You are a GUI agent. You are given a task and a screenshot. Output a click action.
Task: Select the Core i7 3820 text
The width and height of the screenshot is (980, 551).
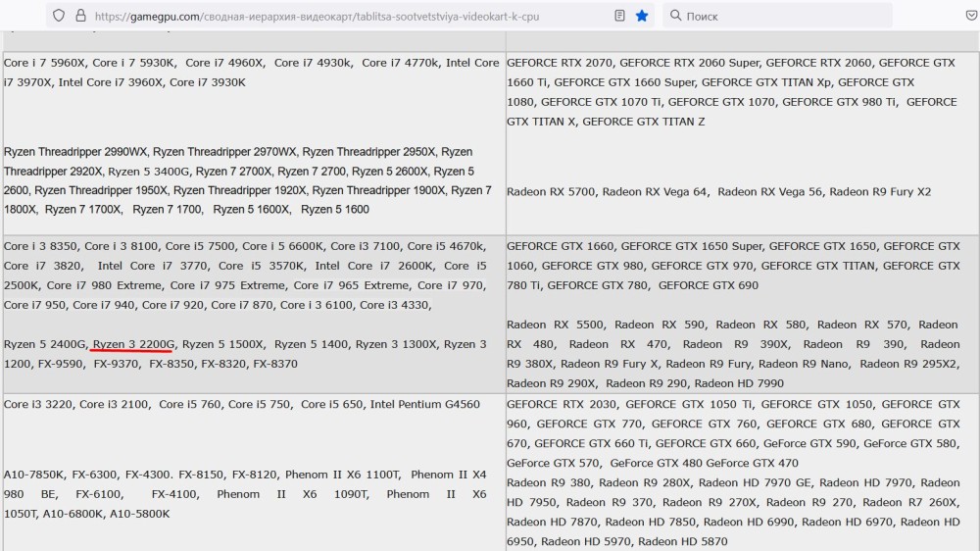coord(42,265)
